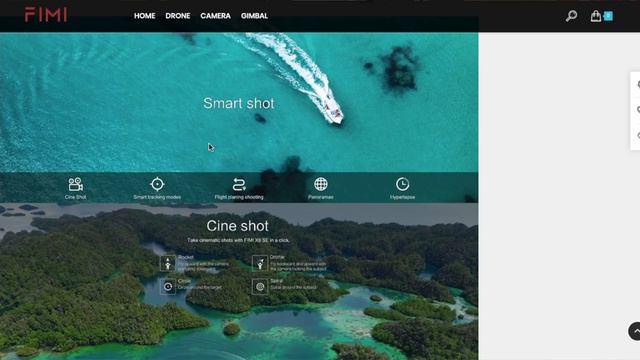Viewport: 640px width, 360px height.
Task: Click the scroll-to-top arrow button
Action: (635, 331)
